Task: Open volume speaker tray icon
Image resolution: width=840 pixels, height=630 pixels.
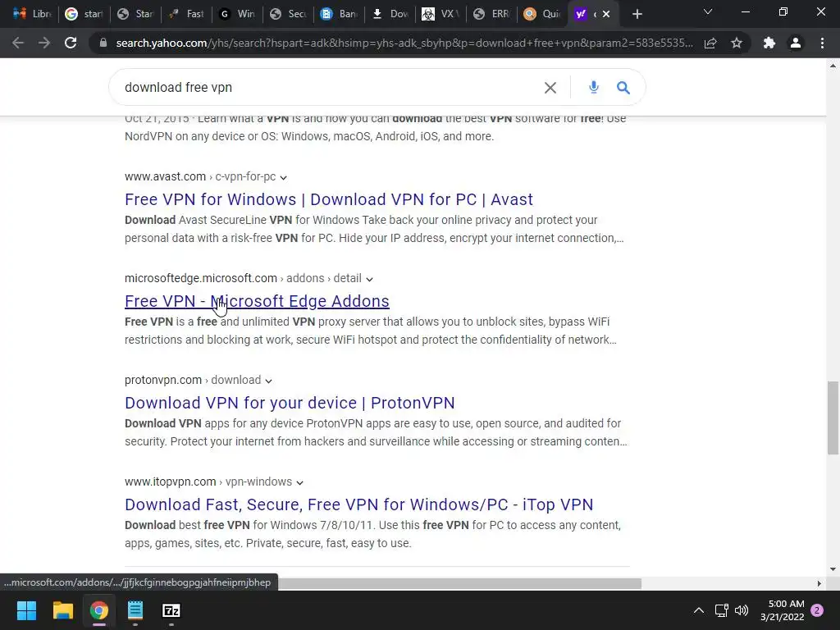Action: click(x=742, y=610)
